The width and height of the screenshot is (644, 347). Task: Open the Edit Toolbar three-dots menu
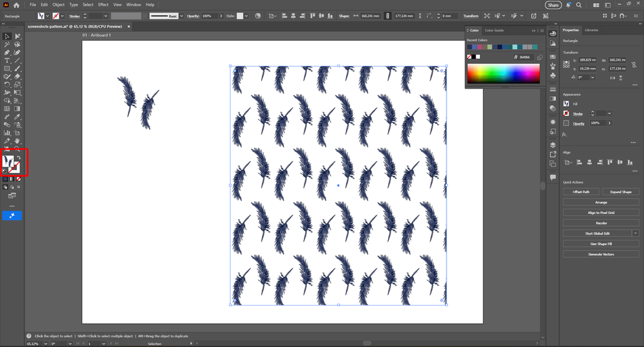(12, 206)
